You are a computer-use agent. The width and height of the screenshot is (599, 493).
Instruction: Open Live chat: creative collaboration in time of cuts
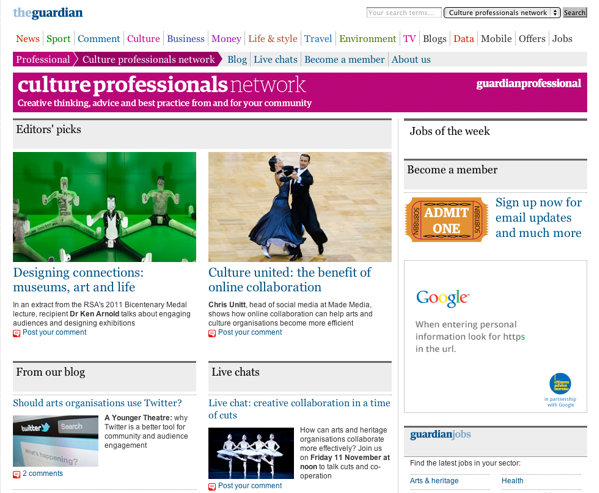point(299,409)
